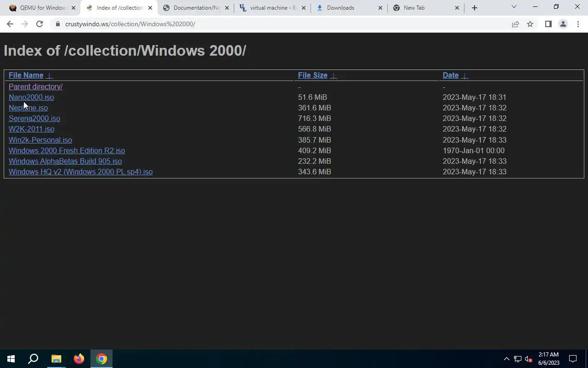Close the New Tab tab
The height and width of the screenshot is (368, 588).
point(457,8)
